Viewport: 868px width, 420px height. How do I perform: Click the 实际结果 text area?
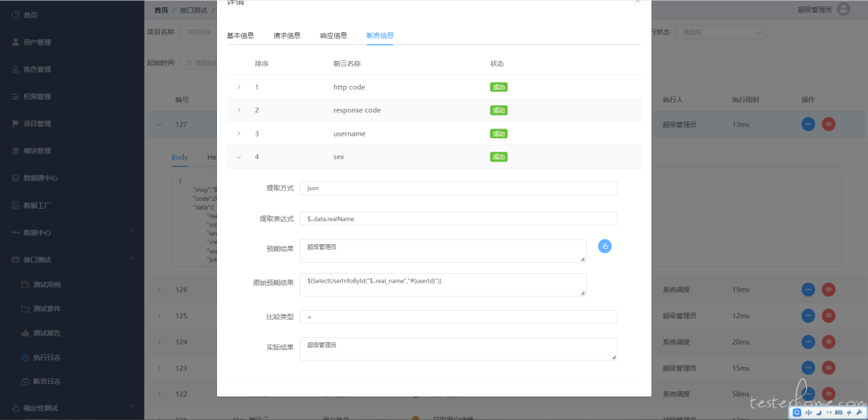point(458,349)
